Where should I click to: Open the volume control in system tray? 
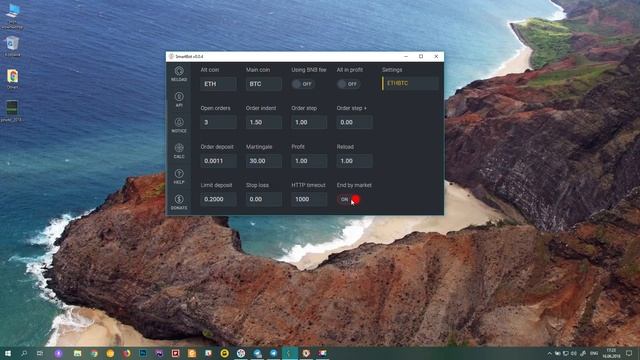click(x=574, y=353)
